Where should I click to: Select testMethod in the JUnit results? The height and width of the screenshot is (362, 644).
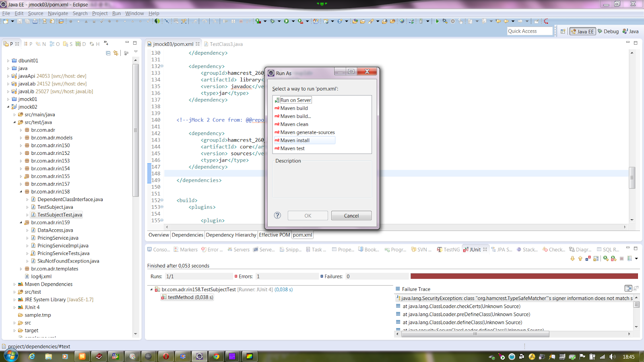point(187,297)
